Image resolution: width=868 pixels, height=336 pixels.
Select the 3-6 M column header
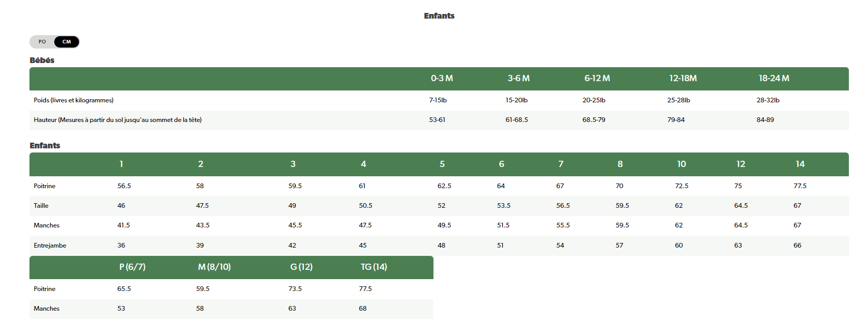[518, 79]
